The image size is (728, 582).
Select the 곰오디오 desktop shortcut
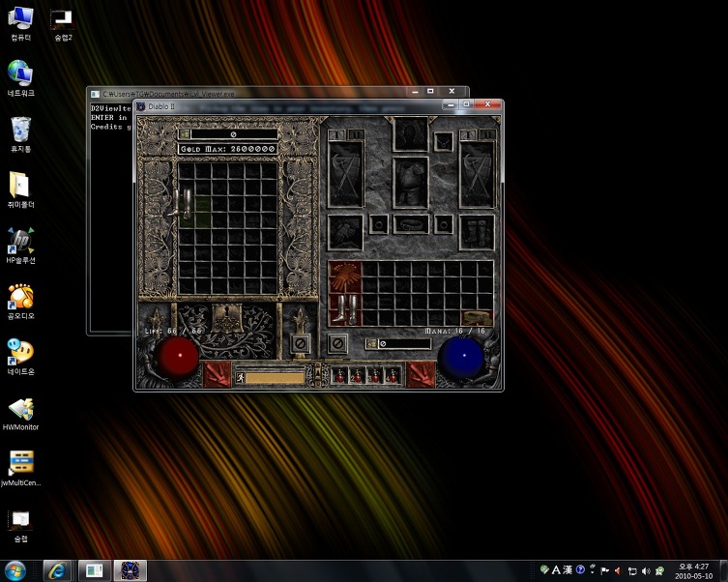[x=20, y=302]
